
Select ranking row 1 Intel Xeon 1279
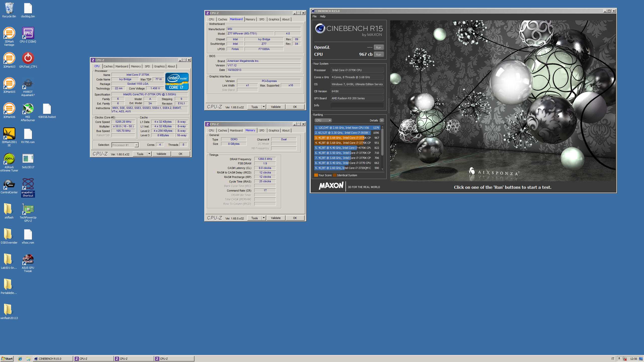coord(347,128)
